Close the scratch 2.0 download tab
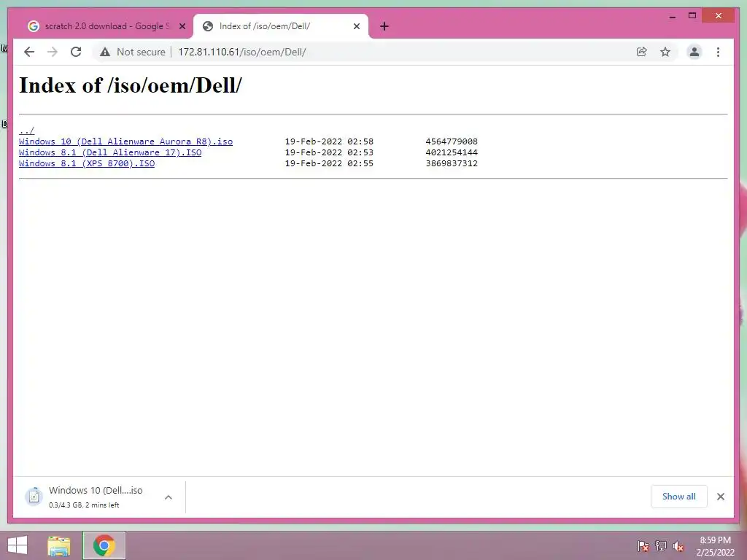Screen dimensions: 747x560 [x=182, y=26]
